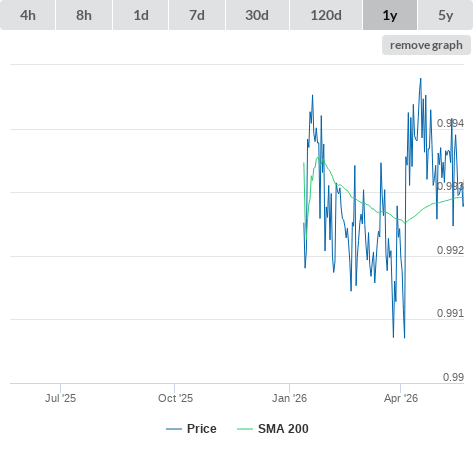Show the 30d chart range

click(257, 15)
